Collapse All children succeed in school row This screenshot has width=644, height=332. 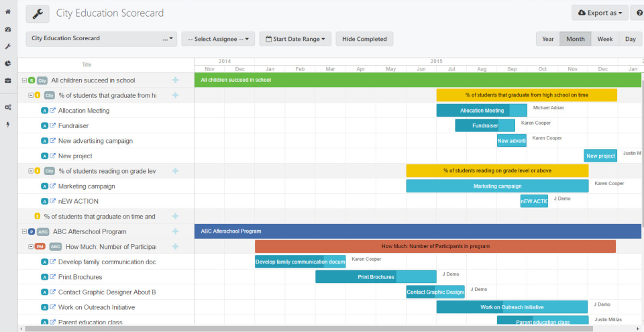point(25,80)
